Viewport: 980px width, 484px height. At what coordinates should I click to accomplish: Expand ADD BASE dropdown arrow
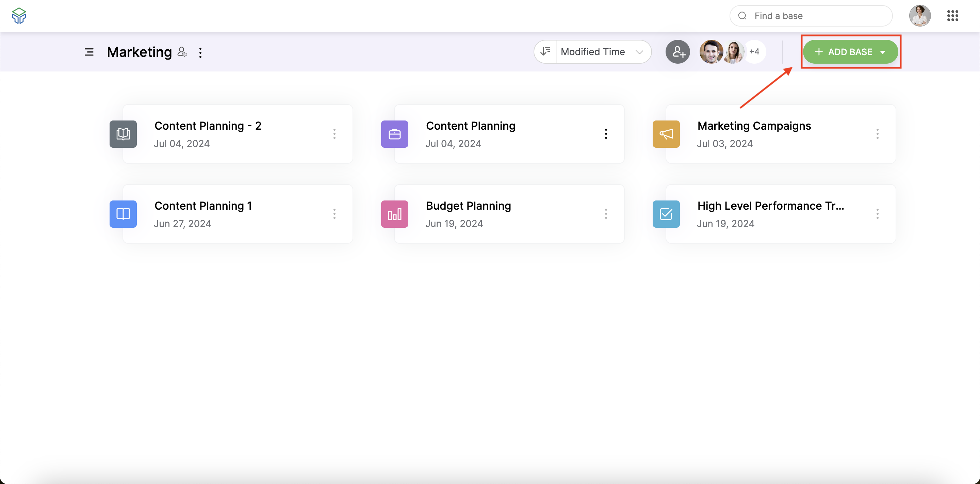tap(883, 52)
